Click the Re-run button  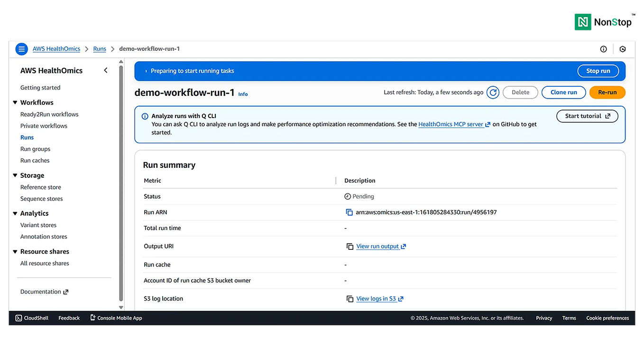pos(607,92)
